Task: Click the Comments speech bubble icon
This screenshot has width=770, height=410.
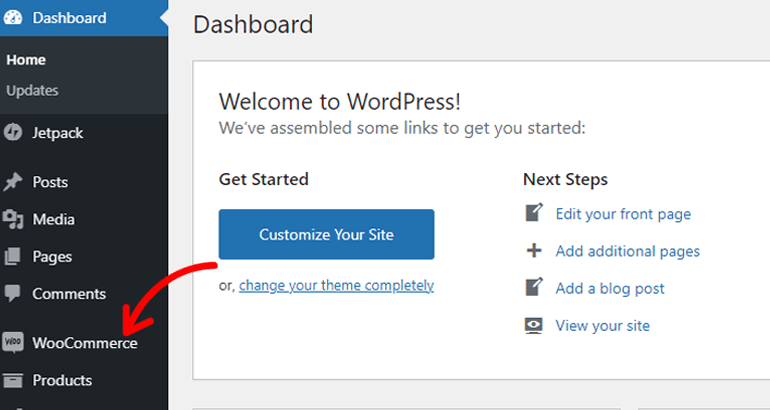Action: pyautogui.click(x=13, y=294)
